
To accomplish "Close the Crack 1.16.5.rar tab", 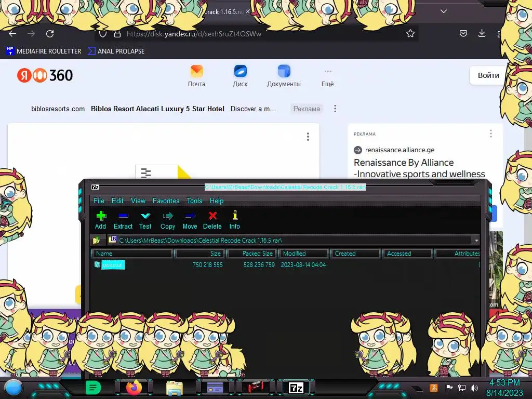I will [x=248, y=11].
